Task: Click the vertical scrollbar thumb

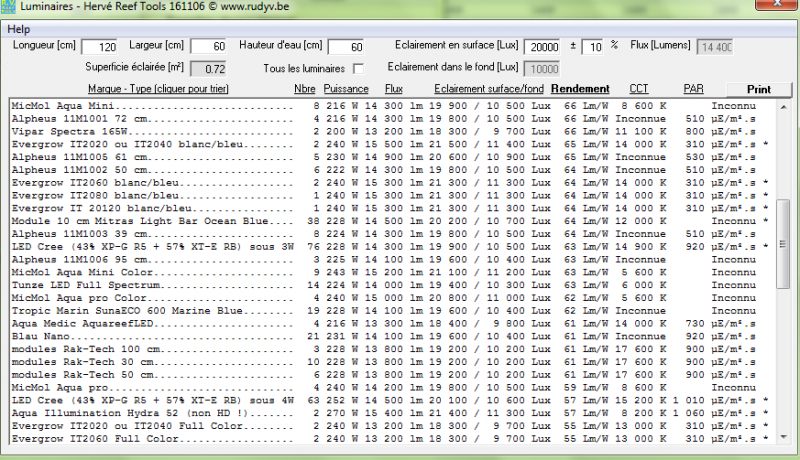Action: click(783, 244)
